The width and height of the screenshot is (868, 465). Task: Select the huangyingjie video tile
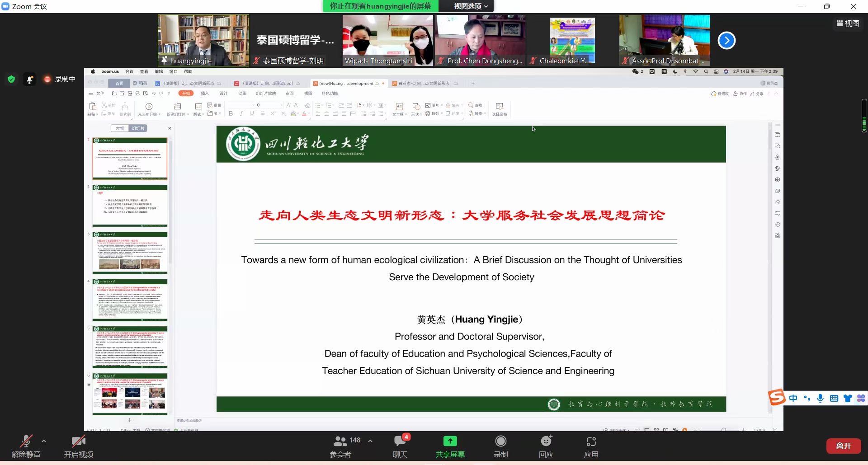203,40
